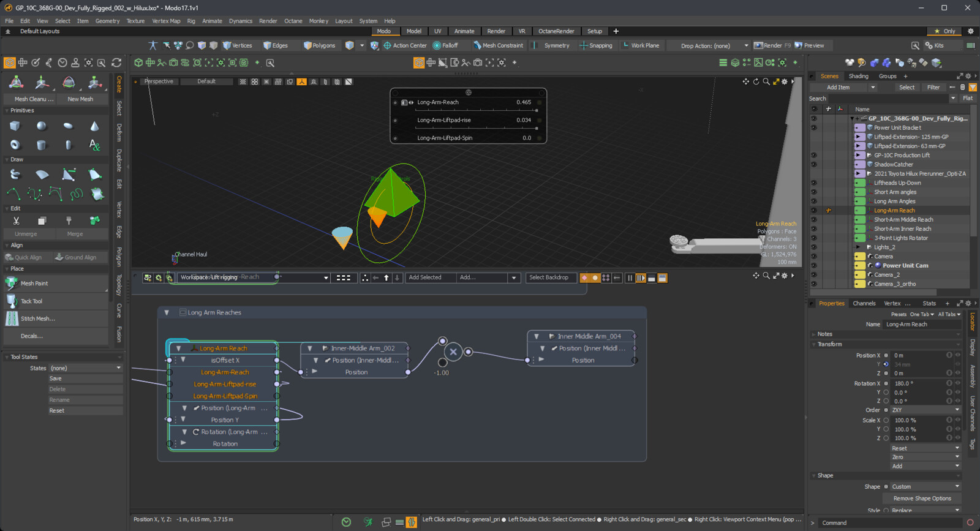The width and height of the screenshot is (980, 531).
Task: Click the scissors Cut icon in Edit
Action: click(17, 220)
